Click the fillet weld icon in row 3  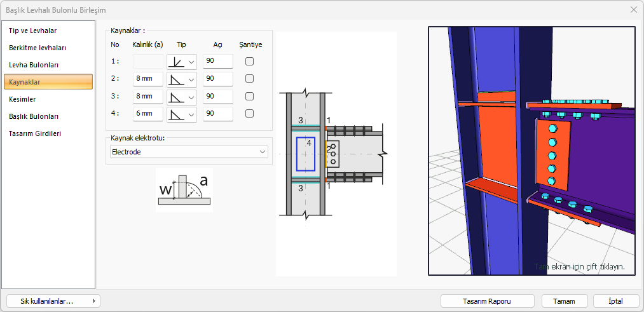pyautogui.click(x=176, y=97)
